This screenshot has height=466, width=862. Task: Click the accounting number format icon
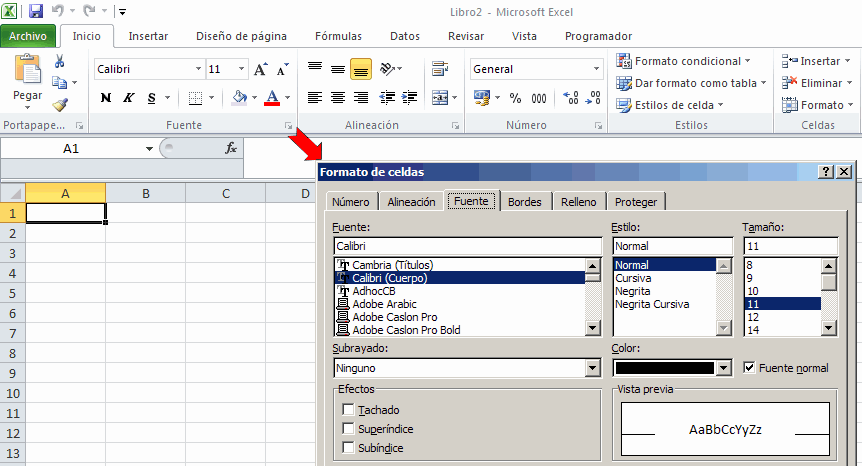click(x=482, y=98)
